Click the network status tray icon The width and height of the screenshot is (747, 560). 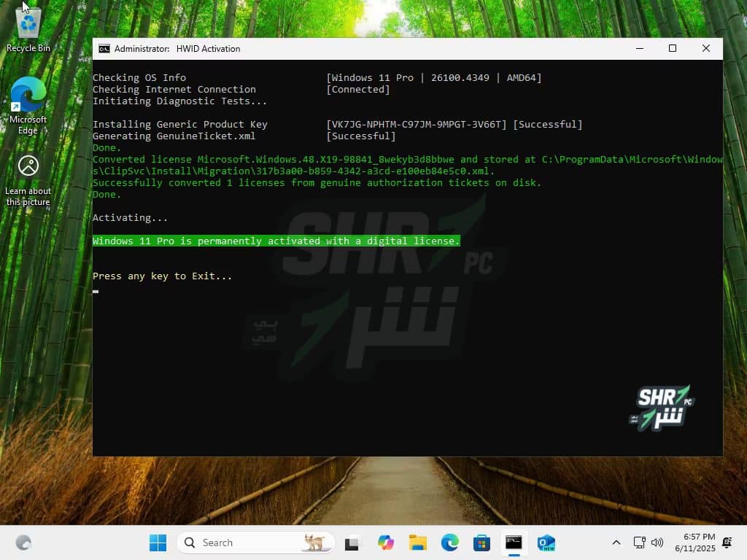point(639,542)
